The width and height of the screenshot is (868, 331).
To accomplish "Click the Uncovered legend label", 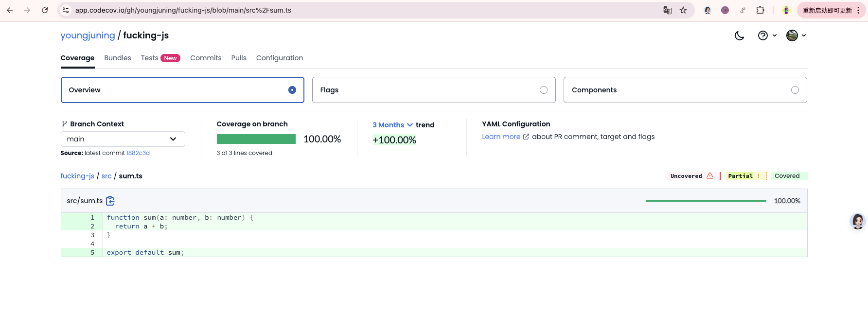I will click(686, 176).
